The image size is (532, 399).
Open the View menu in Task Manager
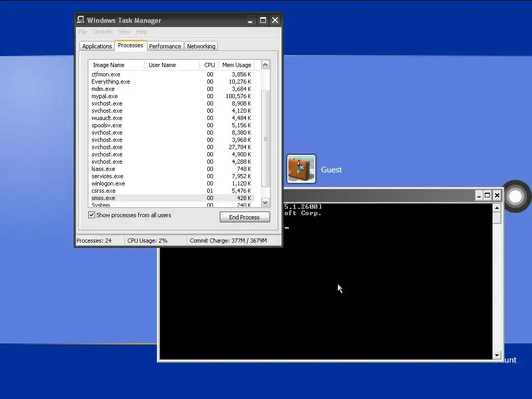(x=124, y=32)
